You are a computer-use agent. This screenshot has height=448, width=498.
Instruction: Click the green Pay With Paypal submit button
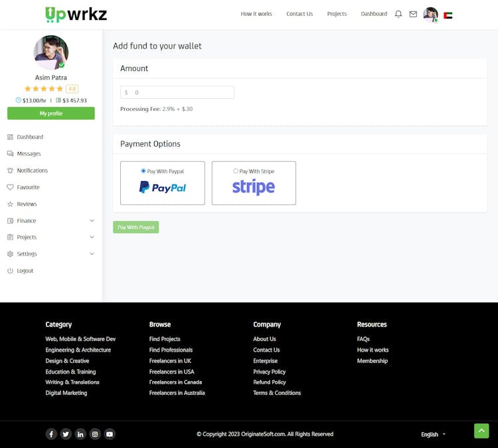pyautogui.click(x=136, y=227)
